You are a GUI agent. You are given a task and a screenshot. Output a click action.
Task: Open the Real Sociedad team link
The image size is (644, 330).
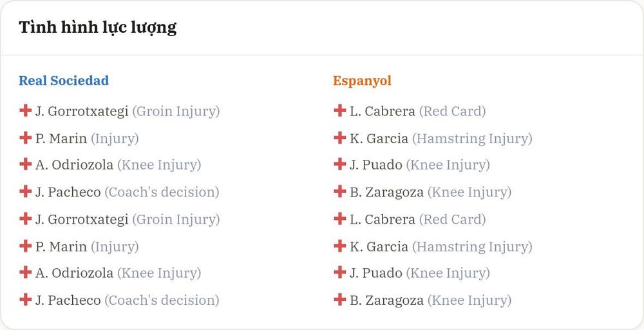(64, 81)
